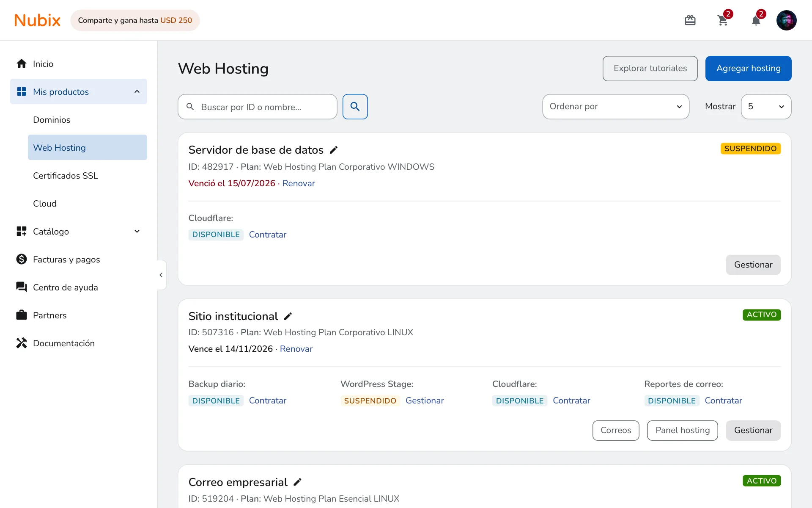Gestionar WordPress Stage link
Viewport: 812px width, 508px height.
[425, 400]
